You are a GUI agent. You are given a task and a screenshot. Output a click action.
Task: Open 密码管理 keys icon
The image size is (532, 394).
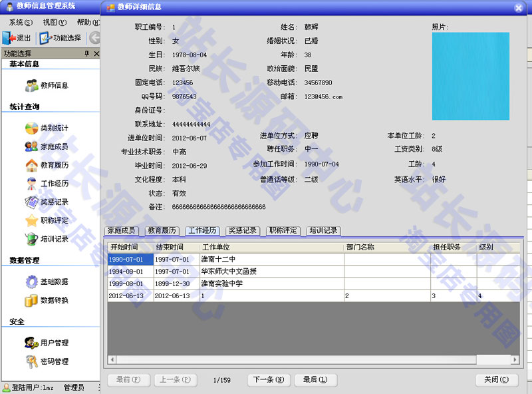[32, 361]
